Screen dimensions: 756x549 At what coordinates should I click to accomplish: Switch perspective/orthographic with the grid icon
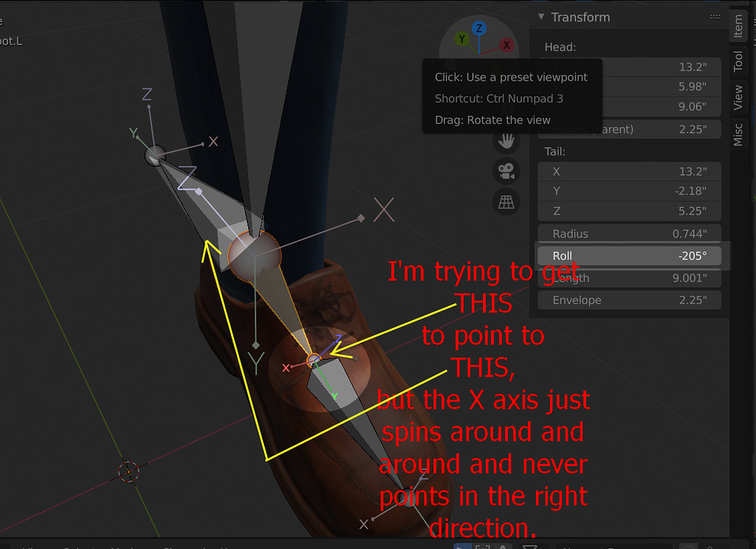[x=506, y=202]
